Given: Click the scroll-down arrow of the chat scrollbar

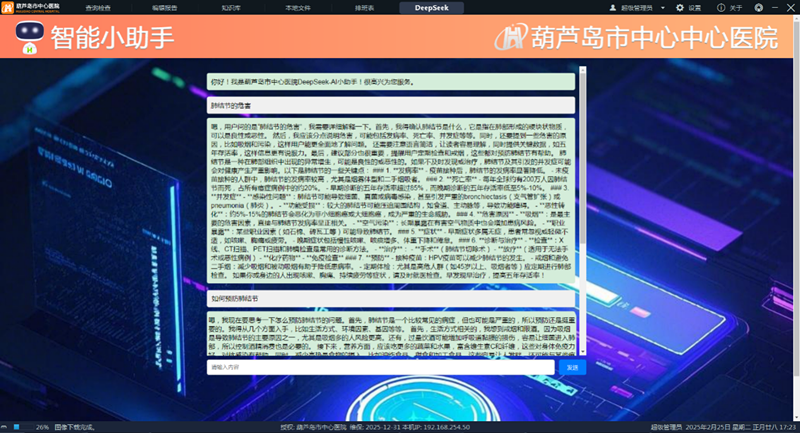Looking at the screenshot, I should pos(583,352).
